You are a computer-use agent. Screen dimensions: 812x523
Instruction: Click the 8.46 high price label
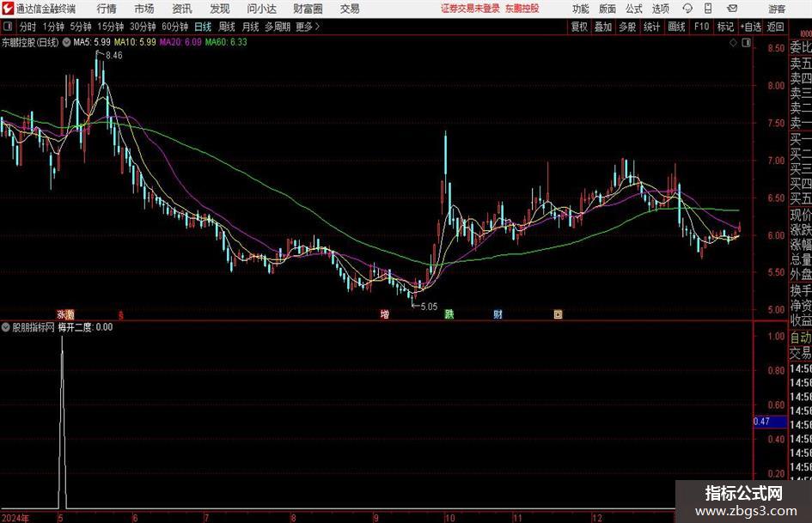(x=113, y=56)
